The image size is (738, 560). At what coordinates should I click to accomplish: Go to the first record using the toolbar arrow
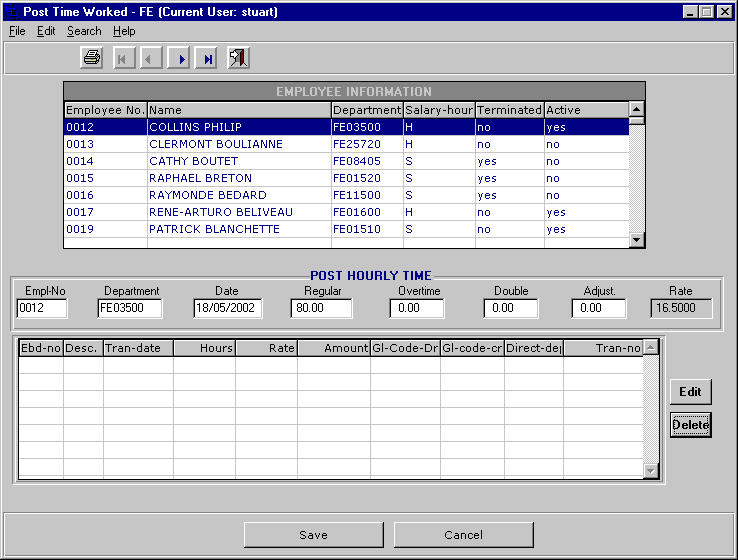(124, 59)
